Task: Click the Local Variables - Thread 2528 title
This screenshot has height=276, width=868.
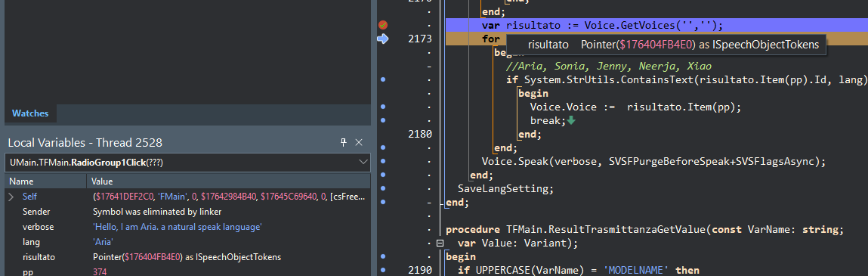Action: click(85, 143)
